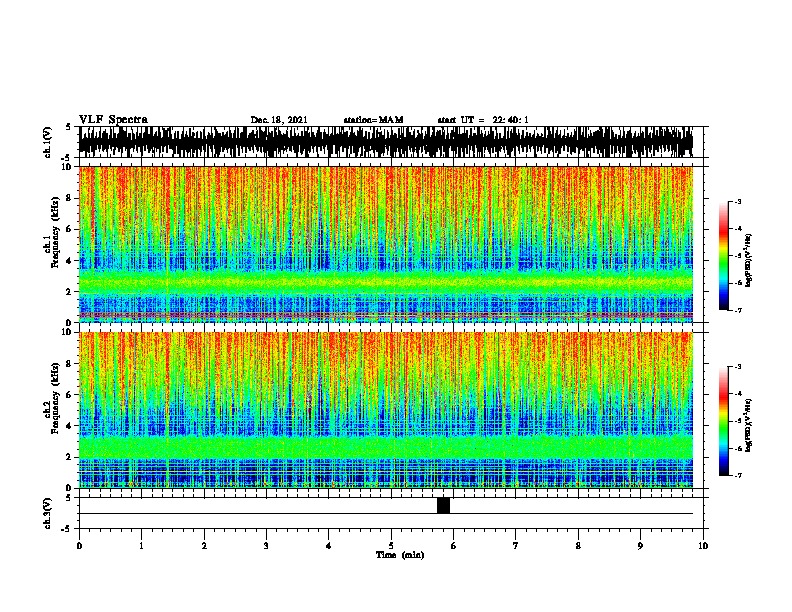Click the "start UT = 22:40:1" text

tap(483, 120)
